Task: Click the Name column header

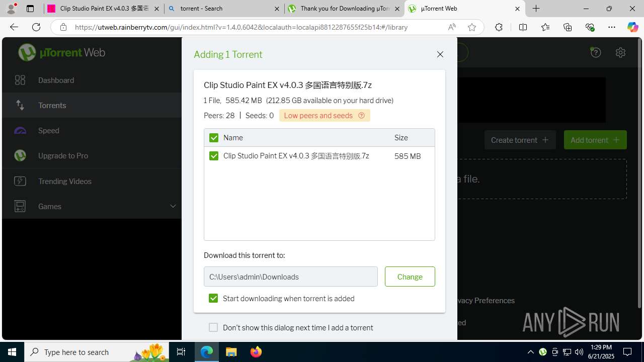Action: pyautogui.click(x=233, y=138)
